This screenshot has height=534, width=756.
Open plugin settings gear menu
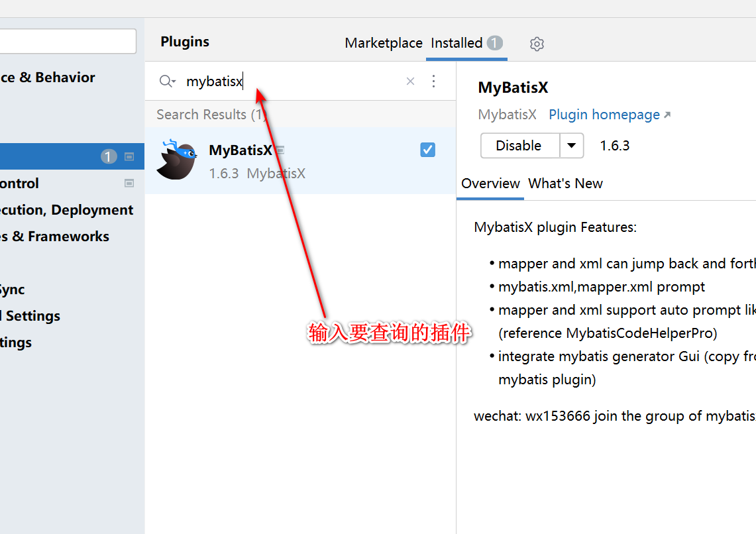[x=537, y=44]
